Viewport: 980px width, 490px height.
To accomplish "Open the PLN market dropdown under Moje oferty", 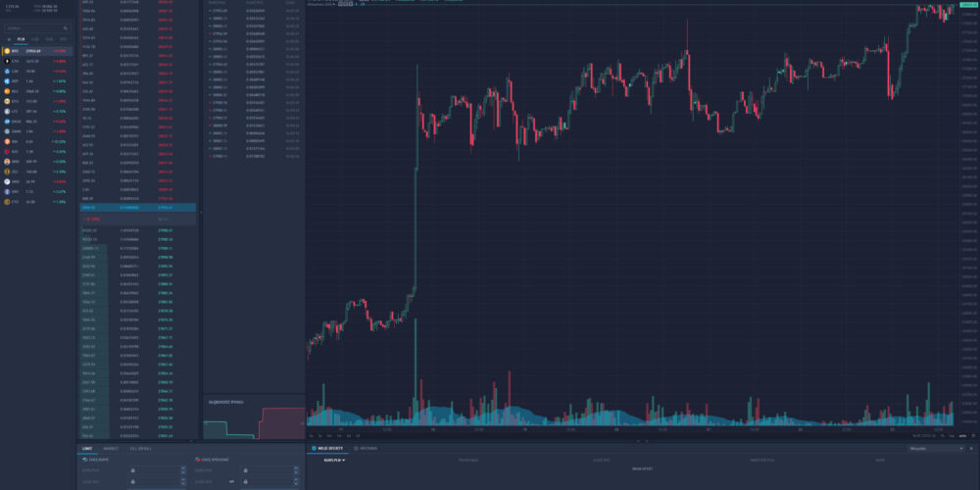I will click(x=334, y=460).
